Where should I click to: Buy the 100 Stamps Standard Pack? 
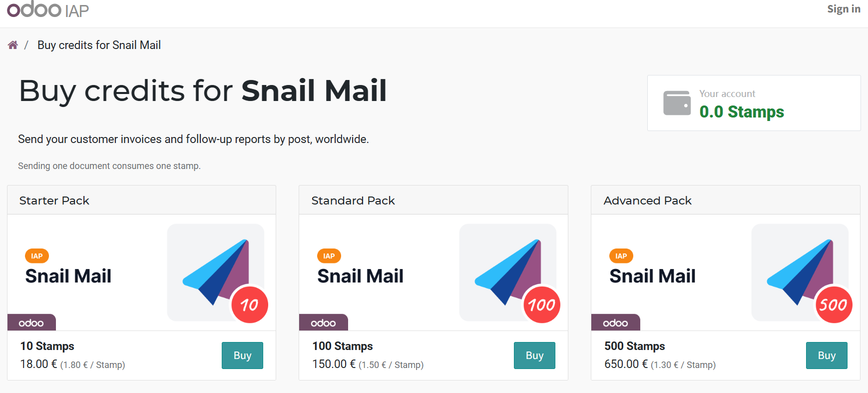[x=534, y=355]
